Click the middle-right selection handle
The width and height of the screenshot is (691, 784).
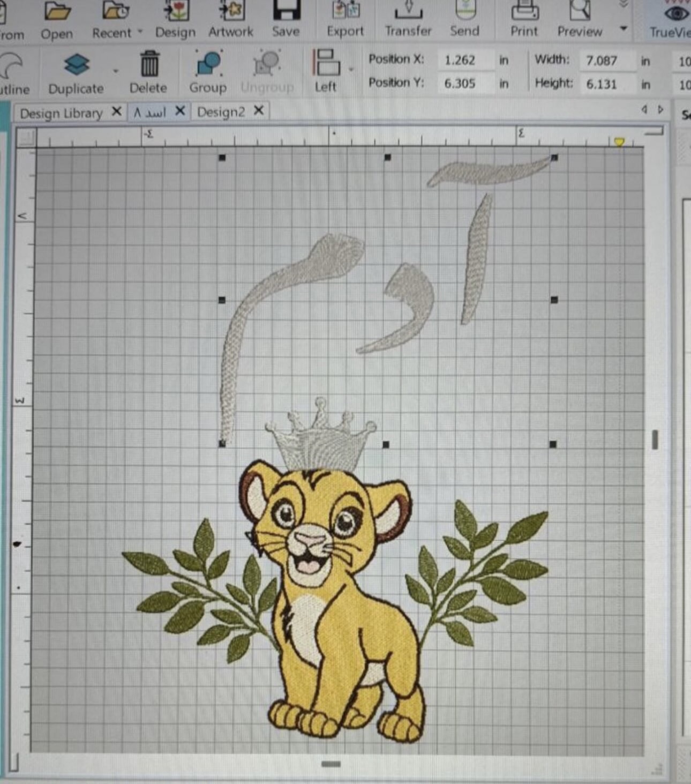coord(554,300)
